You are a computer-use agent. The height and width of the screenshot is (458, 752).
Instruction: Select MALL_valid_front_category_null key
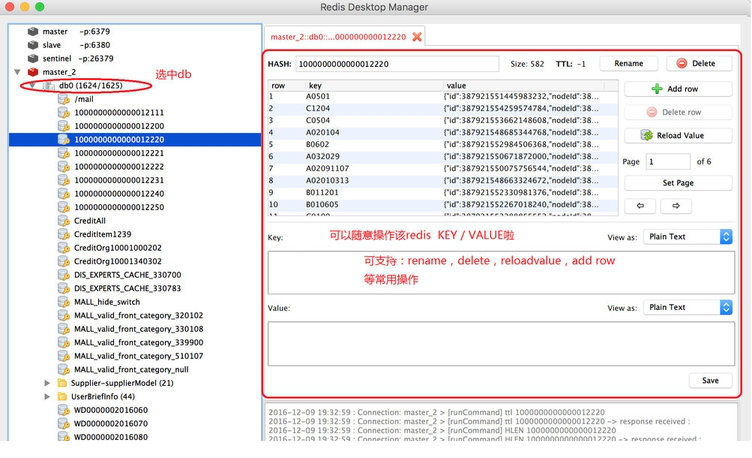coord(131,369)
